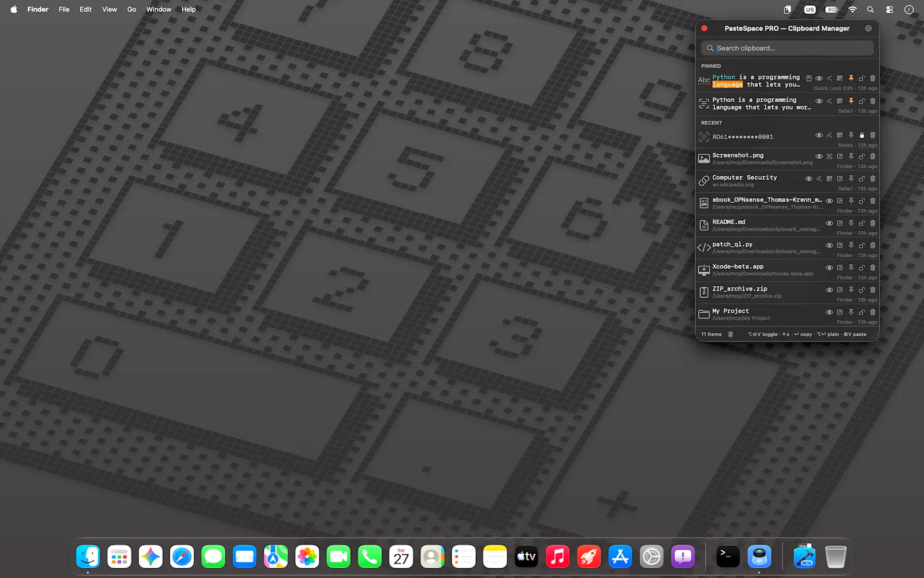Unpin the Safari Python item
924x578 pixels.
tap(851, 101)
